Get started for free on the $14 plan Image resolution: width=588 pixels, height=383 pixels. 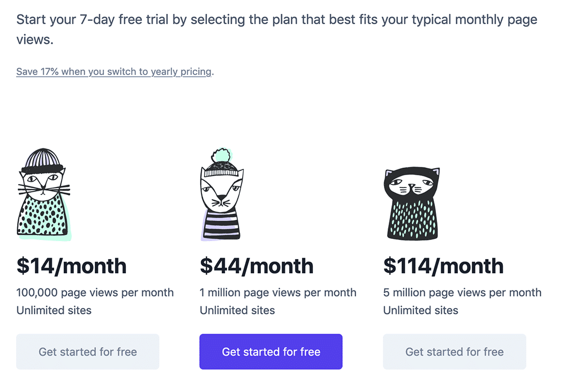pyautogui.click(x=87, y=351)
